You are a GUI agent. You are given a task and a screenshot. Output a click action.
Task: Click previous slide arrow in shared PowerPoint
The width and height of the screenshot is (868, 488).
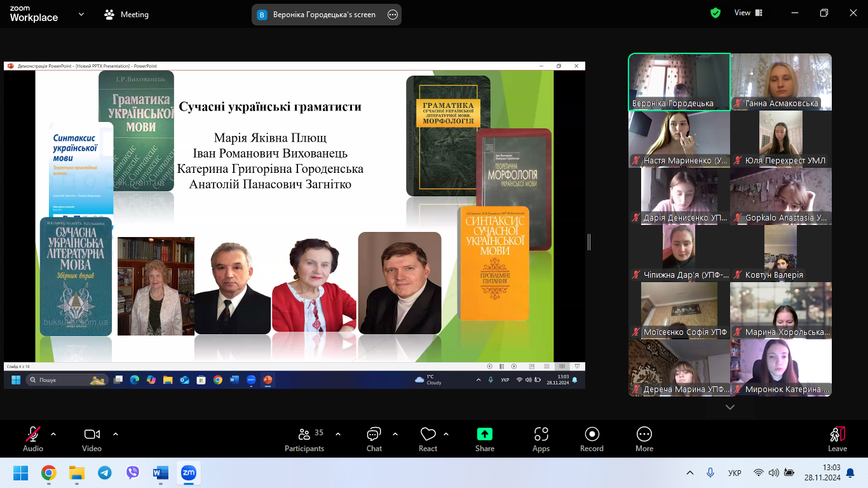click(x=490, y=367)
